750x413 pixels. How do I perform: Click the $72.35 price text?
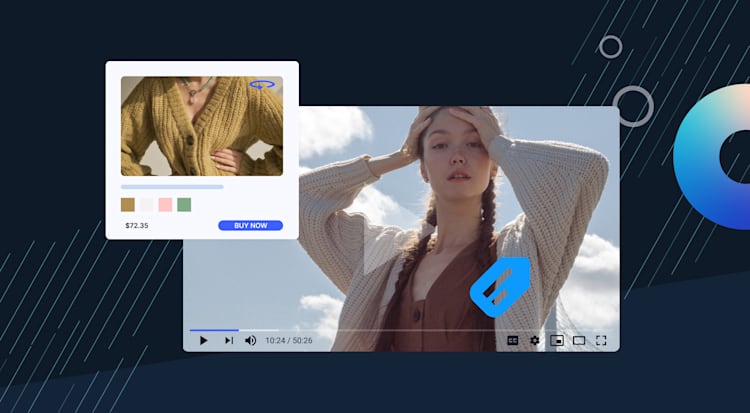click(137, 225)
